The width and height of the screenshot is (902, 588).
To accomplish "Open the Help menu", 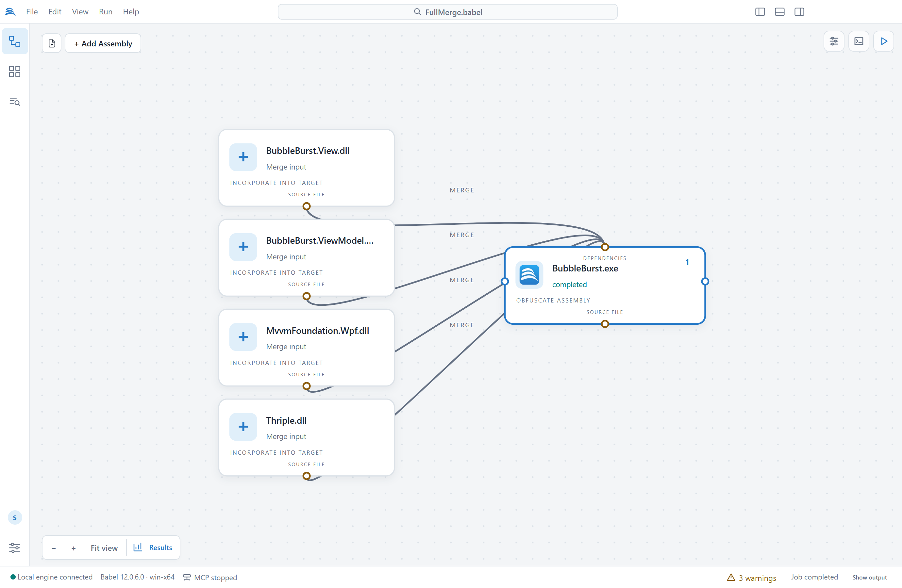I will coord(131,12).
